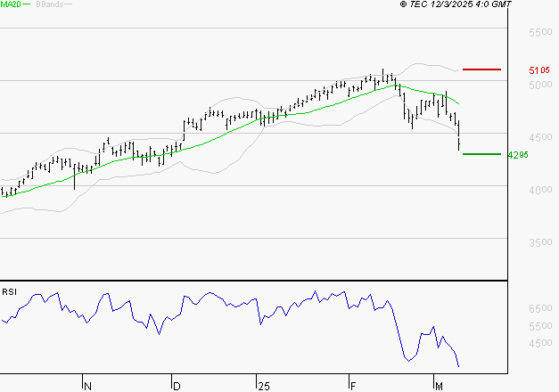Click the TEC 12/3/2025 copyright text

pyautogui.click(x=456, y=4)
